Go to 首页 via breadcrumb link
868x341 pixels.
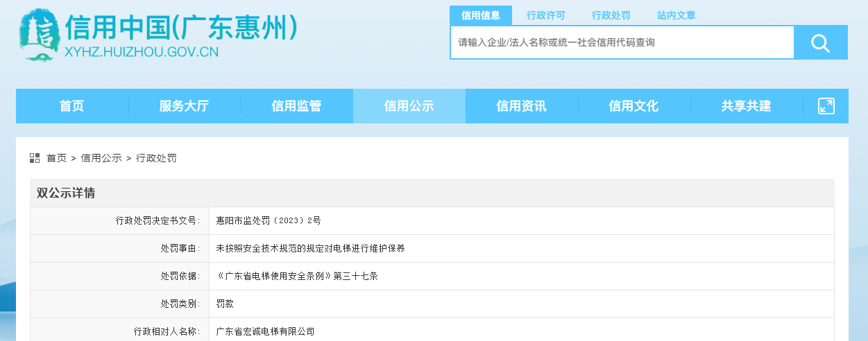57,158
